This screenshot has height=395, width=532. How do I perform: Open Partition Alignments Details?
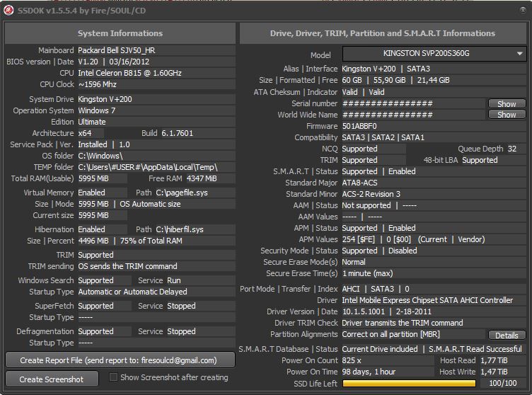click(507, 336)
